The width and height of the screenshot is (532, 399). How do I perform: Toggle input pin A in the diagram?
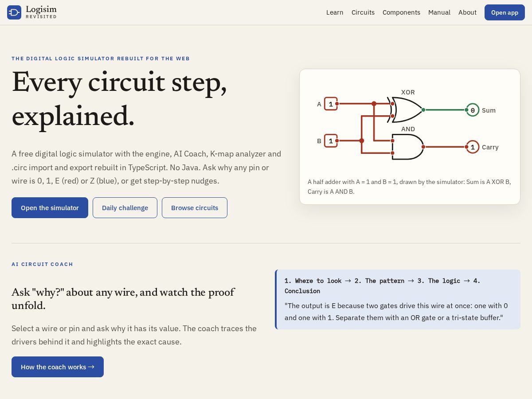click(x=331, y=104)
